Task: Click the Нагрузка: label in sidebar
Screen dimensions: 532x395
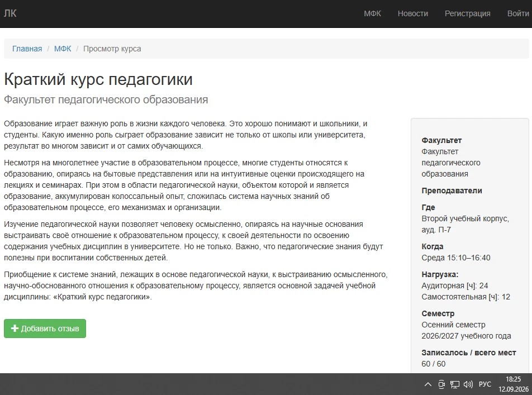Action: pyautogui.click(x=440, y=274)
